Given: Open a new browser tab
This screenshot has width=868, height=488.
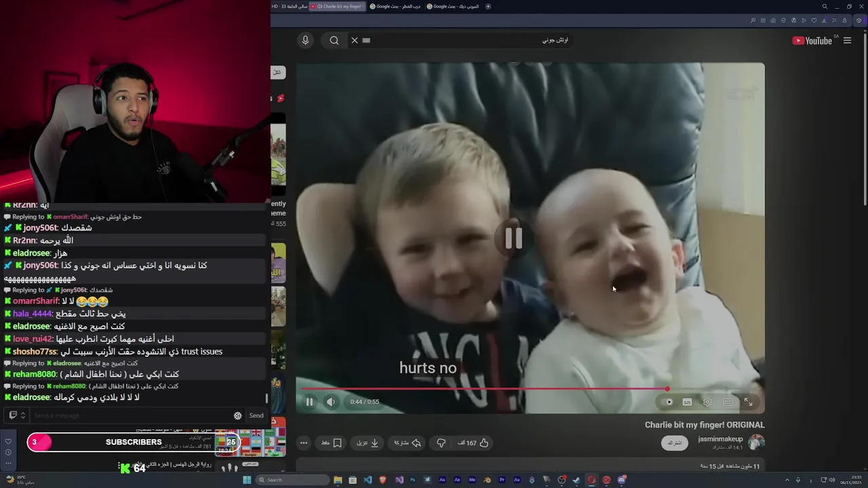Looking at the screenshot, I should coord(488,6).
